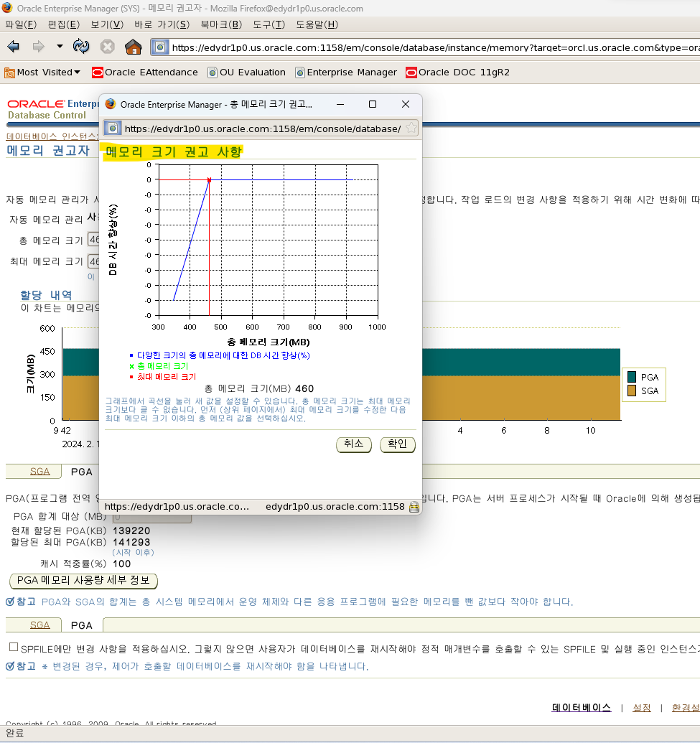Open the 도움말(H) menu
This screenshot has width=700, height=743.
click(x=317, y=24)
